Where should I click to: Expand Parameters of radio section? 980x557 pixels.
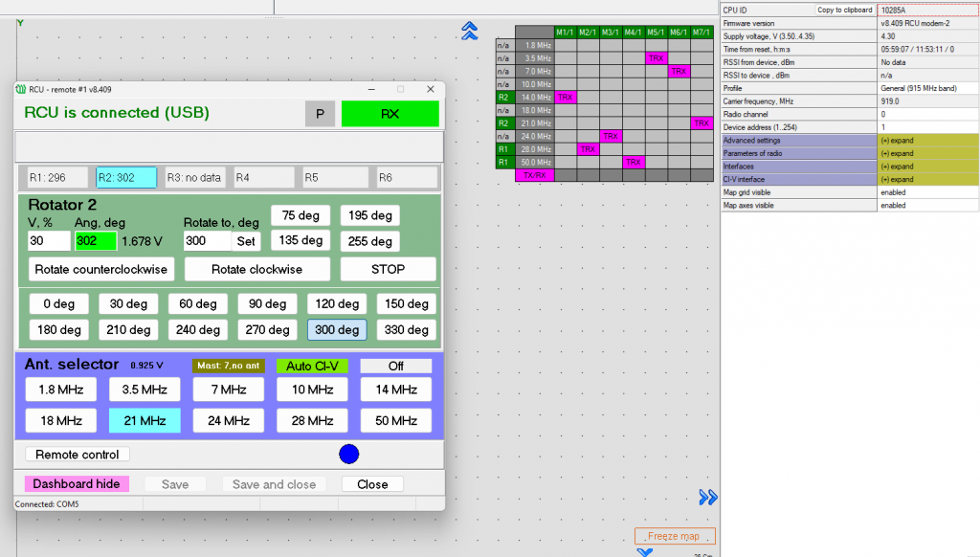click(928, 153)
